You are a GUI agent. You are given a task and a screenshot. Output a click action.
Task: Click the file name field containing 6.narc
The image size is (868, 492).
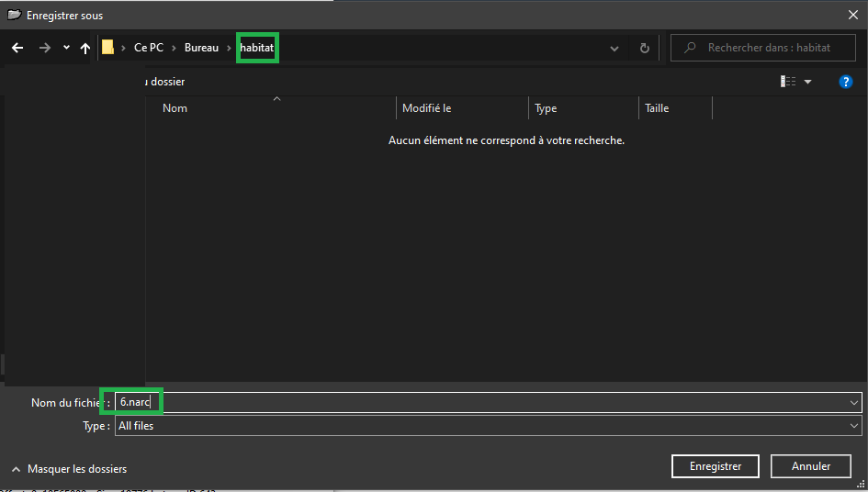pyautogui.click(x=459, y=402)
